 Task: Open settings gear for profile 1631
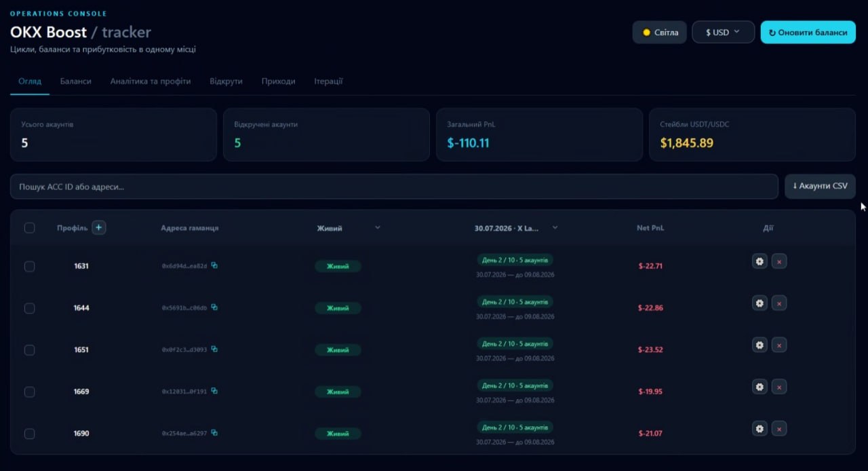click(x=759, y=261)
